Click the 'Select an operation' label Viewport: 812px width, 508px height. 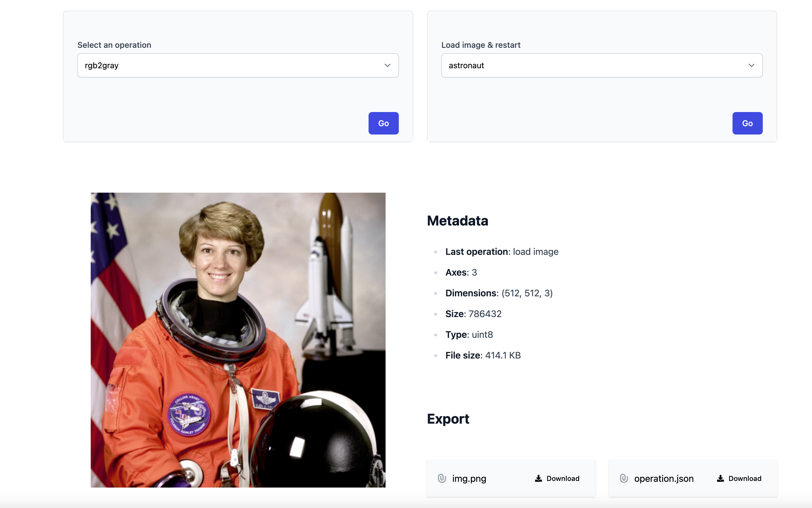(x=114, y=45)
